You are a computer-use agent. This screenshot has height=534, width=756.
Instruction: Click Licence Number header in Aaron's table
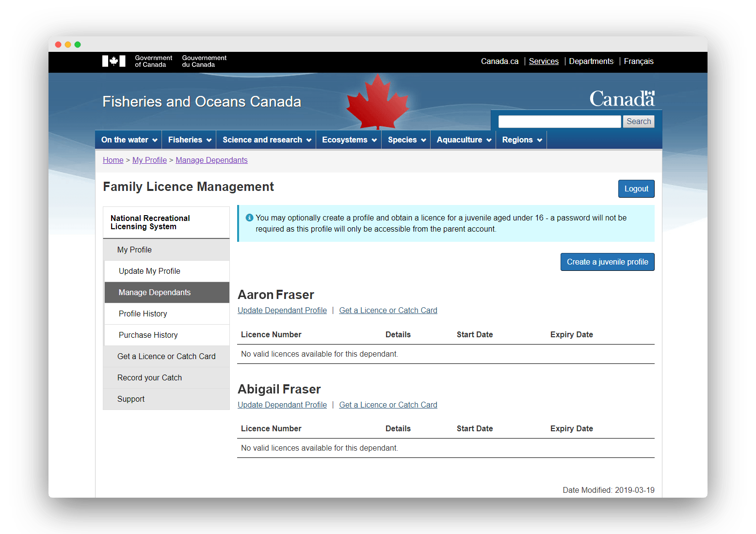271,334
